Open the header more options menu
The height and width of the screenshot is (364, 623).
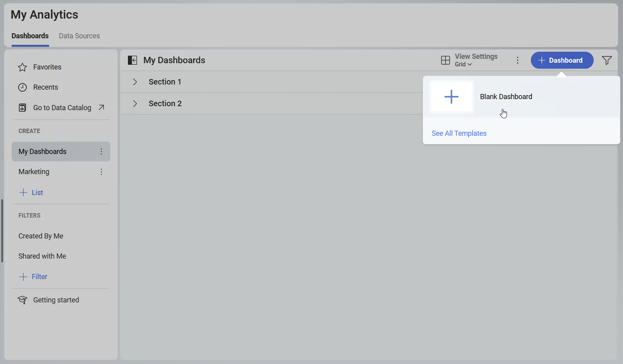[518, 60]
